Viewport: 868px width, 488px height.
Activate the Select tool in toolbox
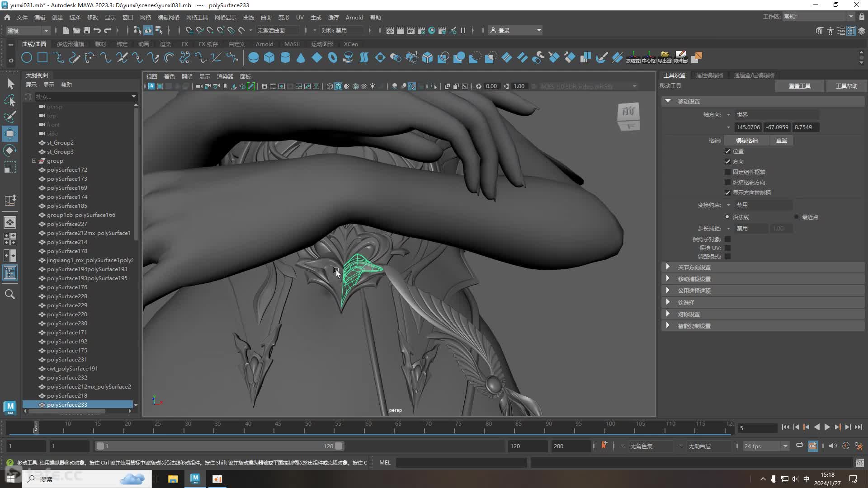click(x=10, y=84)
